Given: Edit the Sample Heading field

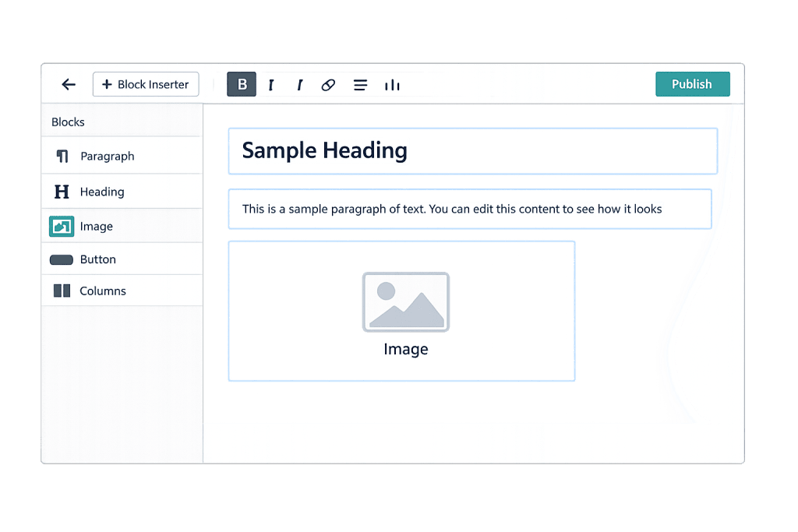Looking at the screenshot, I should [473, 151].
